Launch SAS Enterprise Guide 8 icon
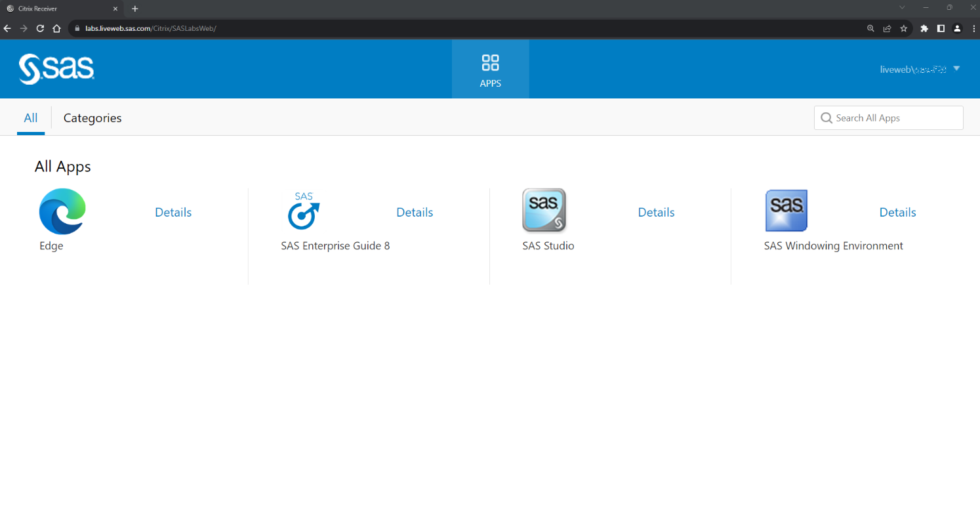Screen dimensions: 980x529 tap(304, 211)
